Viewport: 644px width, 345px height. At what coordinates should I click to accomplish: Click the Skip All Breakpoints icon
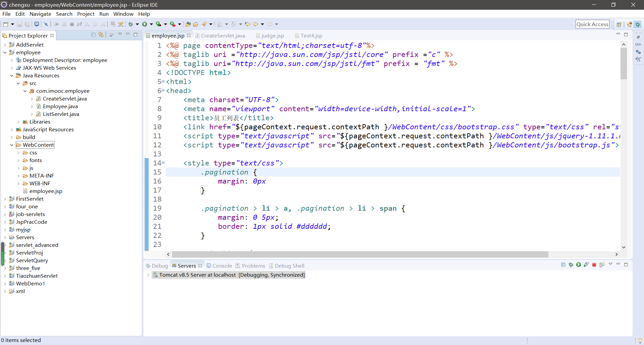[46, 24]
